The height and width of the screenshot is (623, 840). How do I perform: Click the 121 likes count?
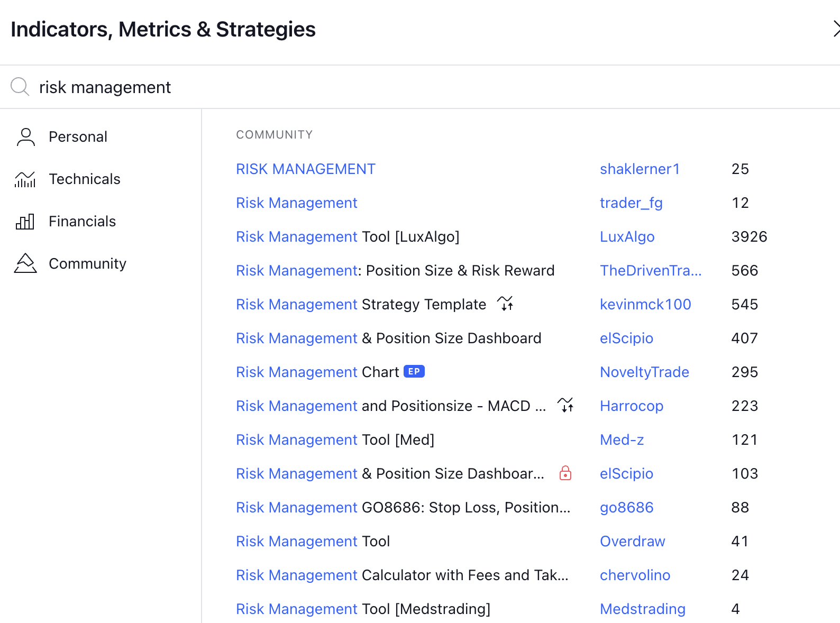(x=745, y=439)
